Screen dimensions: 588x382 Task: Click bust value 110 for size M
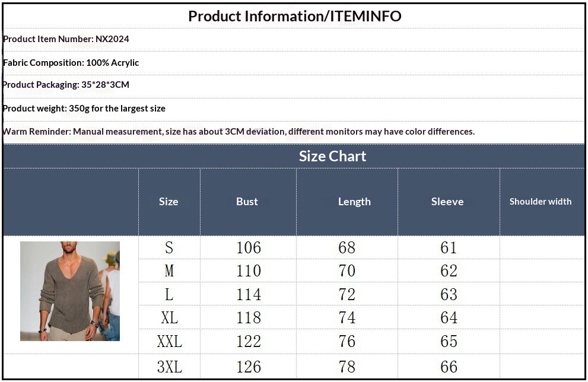click(248, 271)
